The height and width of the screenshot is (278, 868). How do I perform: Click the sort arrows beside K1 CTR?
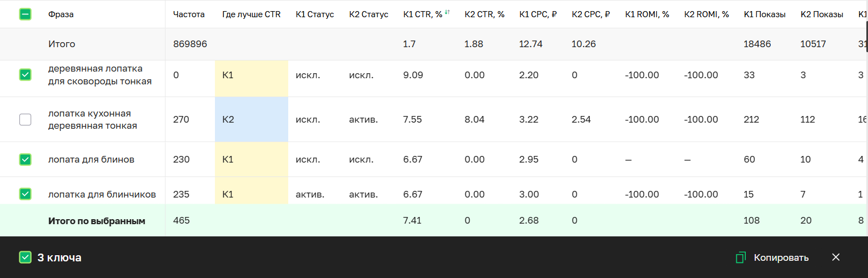point(447,12)
